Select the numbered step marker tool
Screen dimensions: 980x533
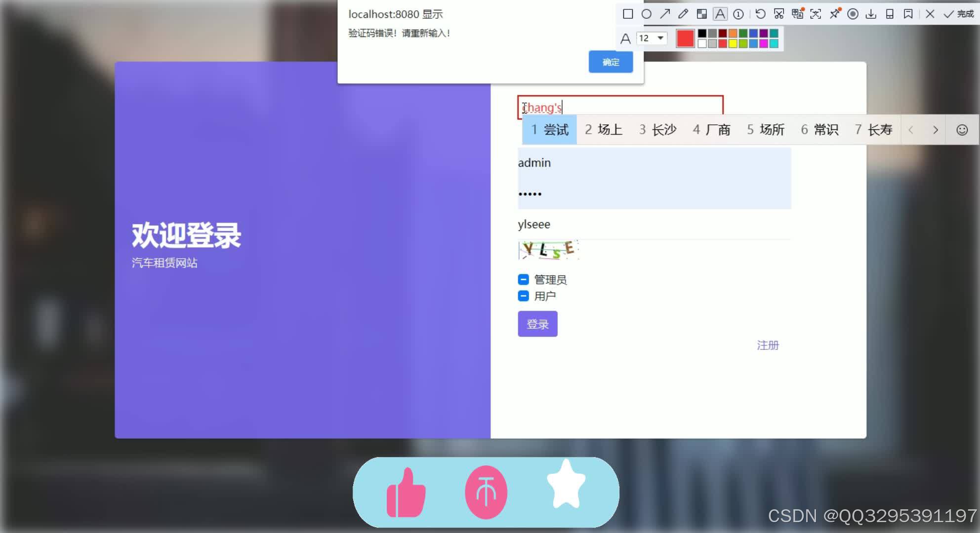tap(738, 14)
